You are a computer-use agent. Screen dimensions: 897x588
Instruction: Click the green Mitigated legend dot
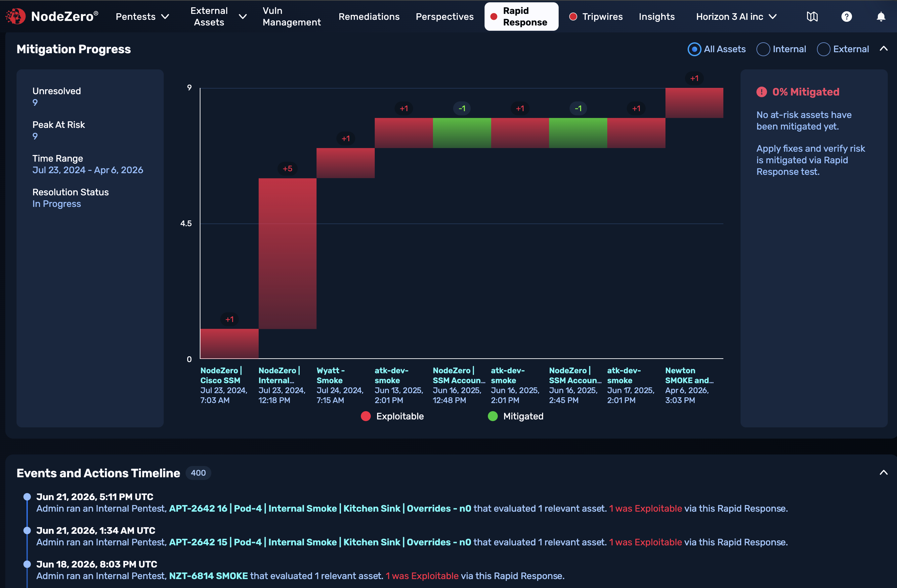[492, 416]
